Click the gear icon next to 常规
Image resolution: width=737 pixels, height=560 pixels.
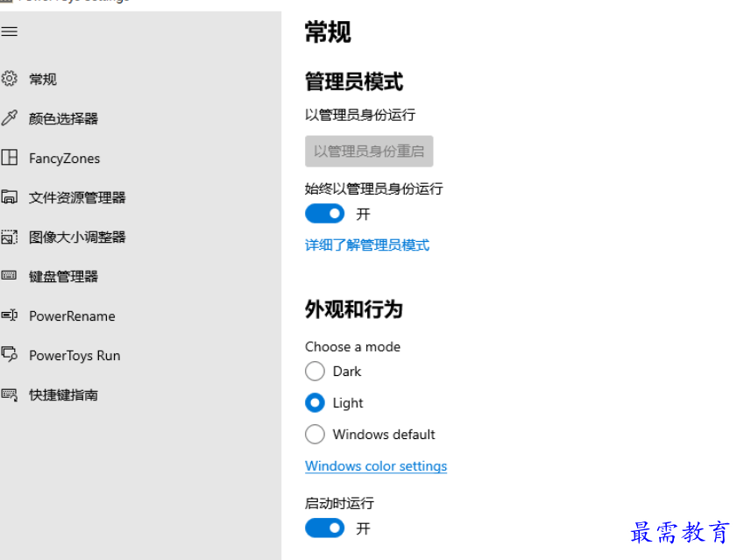(10, 78)
